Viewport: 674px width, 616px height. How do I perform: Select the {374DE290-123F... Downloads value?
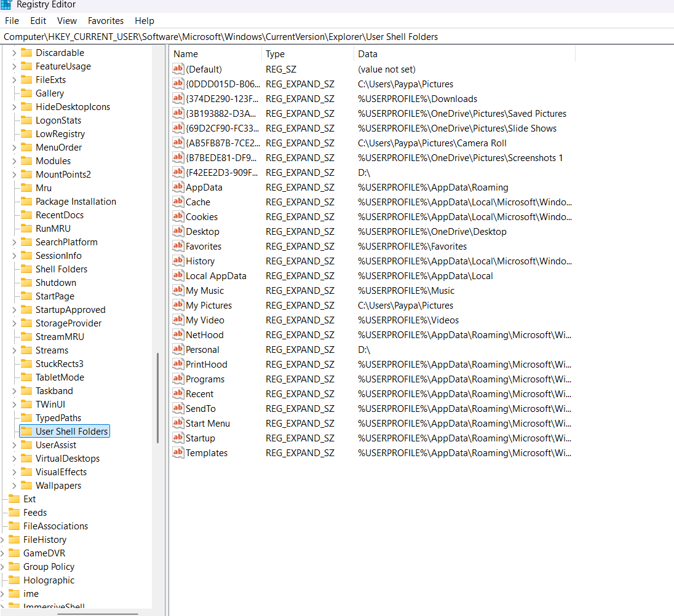coord(222,99)
